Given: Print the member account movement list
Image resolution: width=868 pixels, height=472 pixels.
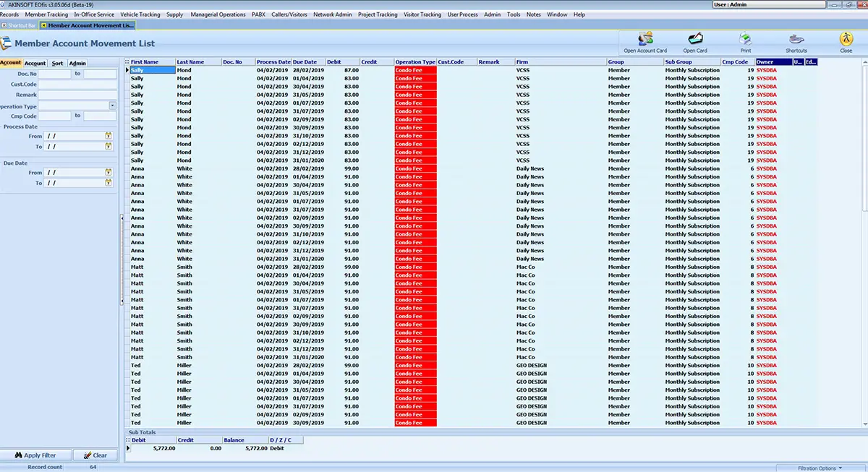Looking at the screenshot, I should tap(745, 43).
